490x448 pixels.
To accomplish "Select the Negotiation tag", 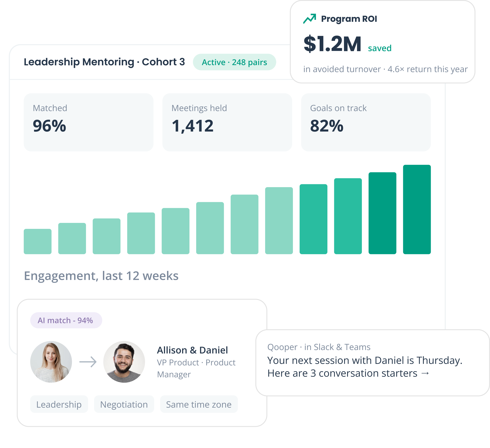I will click(124, 404).
